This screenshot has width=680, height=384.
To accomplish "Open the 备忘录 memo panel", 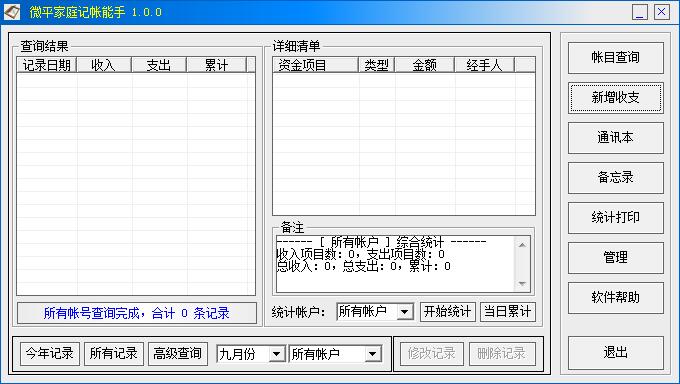I will (615, 178).
